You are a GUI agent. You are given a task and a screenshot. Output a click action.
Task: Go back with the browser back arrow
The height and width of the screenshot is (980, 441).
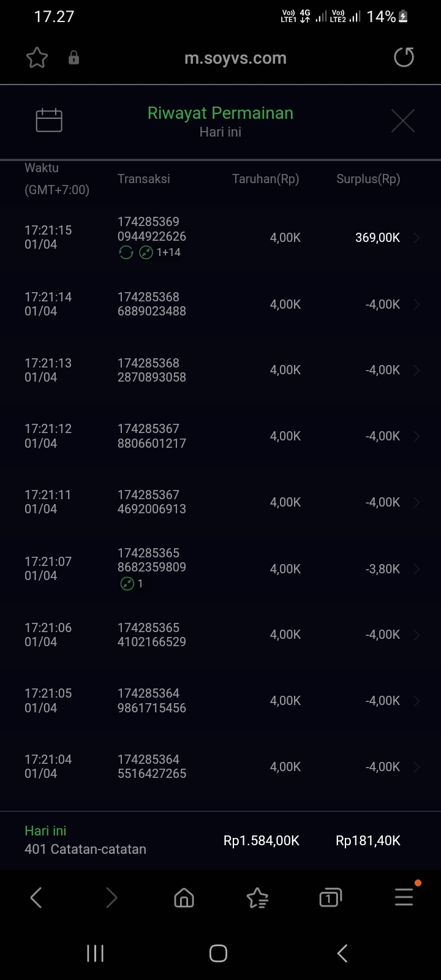(36, 898)
